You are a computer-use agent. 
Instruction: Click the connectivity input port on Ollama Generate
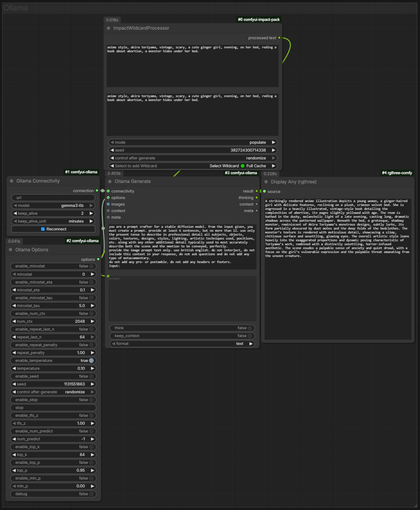pyautogui.click(x=108, y=191)
